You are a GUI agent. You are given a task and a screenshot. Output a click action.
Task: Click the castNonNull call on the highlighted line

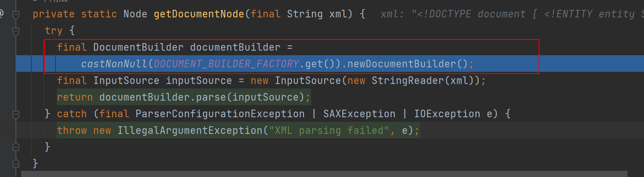pos(114,64)
